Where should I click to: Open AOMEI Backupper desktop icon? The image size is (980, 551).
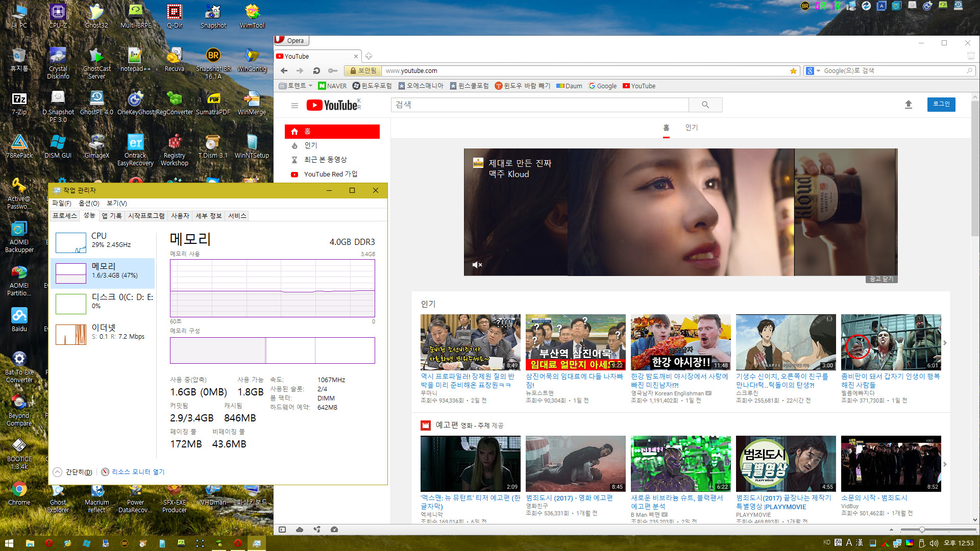coord(19,237)
